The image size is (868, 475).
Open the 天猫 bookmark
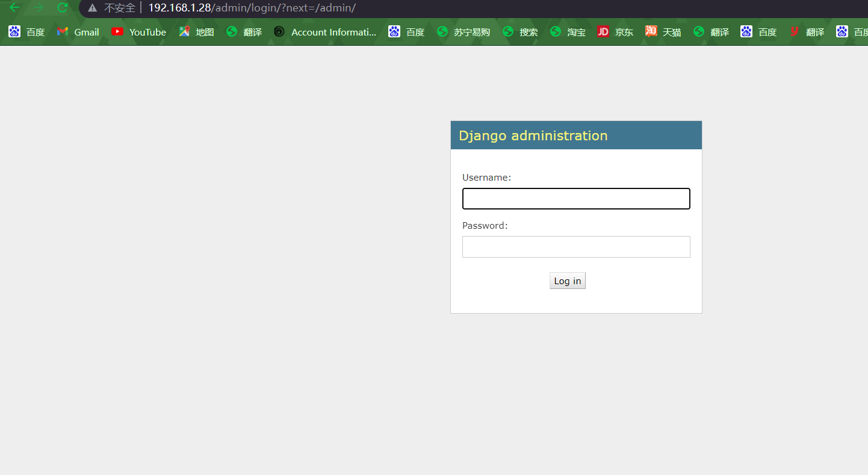(663, 32)
